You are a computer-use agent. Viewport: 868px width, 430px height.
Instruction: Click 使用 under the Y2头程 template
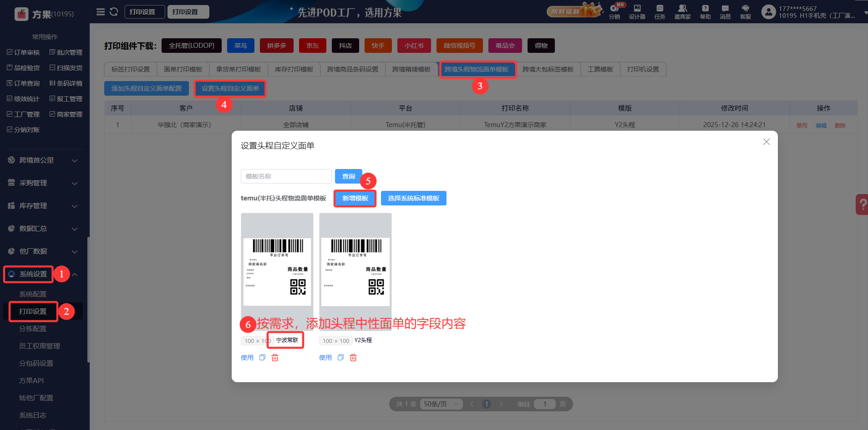point(325,358)
